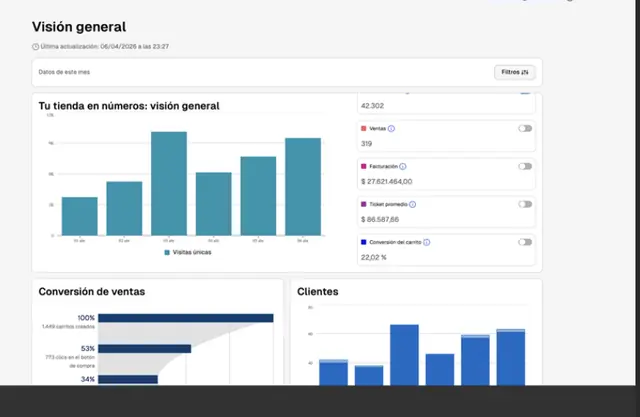Click the info icon next to Ventas
640x417 pixels.
pos(391,129)
